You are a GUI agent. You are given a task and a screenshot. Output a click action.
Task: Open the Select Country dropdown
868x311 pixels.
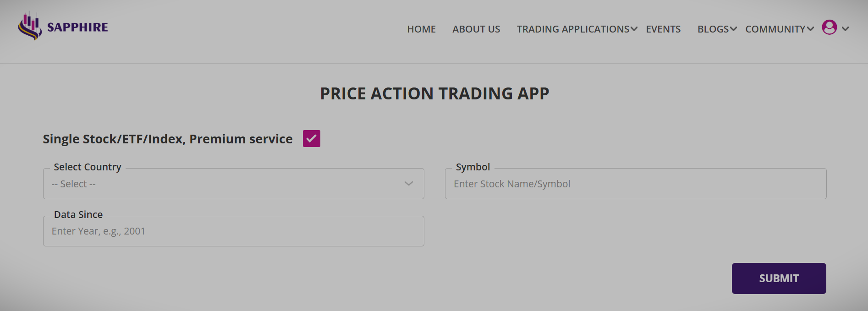233,184
